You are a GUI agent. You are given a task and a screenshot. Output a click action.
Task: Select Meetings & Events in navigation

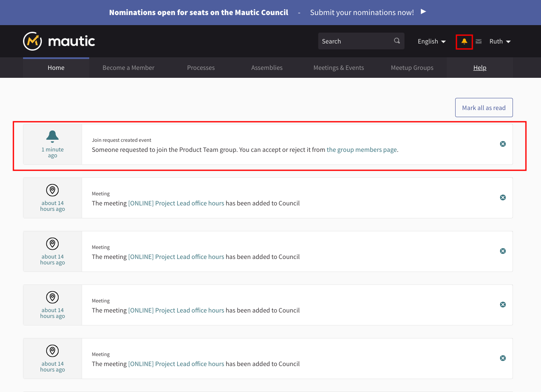click(x=338, y=68)
